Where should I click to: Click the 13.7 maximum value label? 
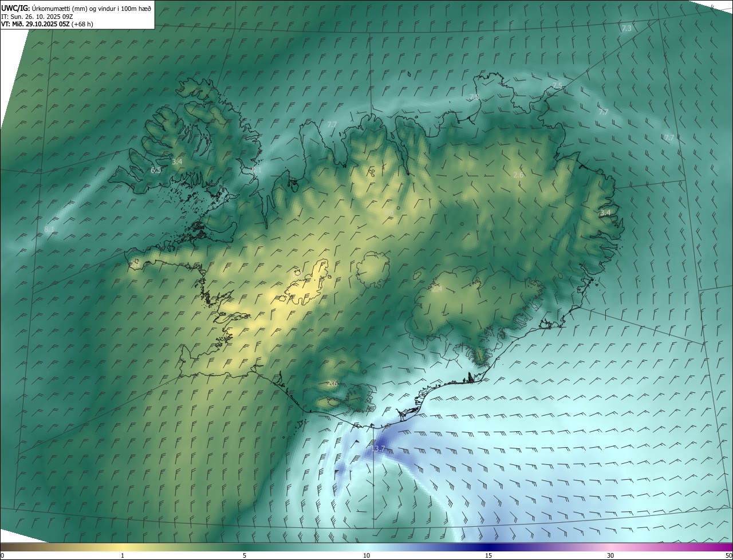[378, 448]
